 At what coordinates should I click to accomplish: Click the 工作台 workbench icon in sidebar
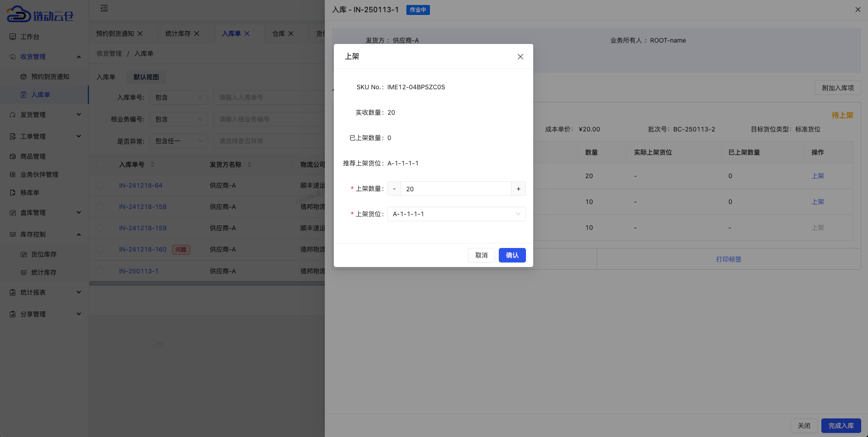pos(13,37)
